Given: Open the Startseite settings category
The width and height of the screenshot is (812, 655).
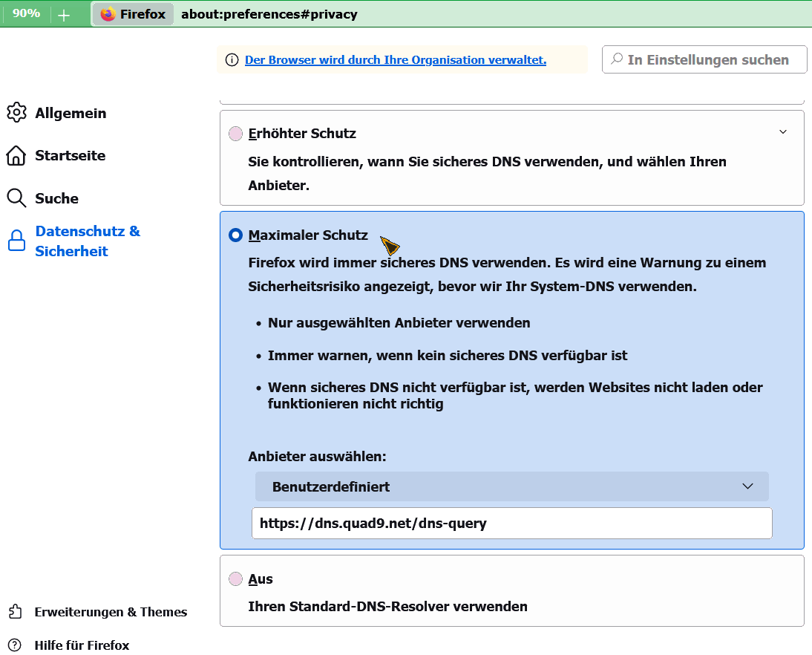Looking at the screenshot, I should [x=70, y=156].
